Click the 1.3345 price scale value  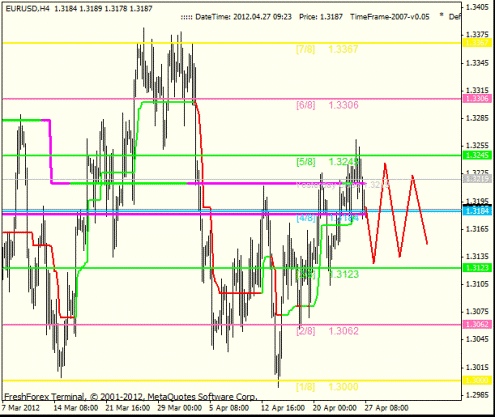(477, 63)
